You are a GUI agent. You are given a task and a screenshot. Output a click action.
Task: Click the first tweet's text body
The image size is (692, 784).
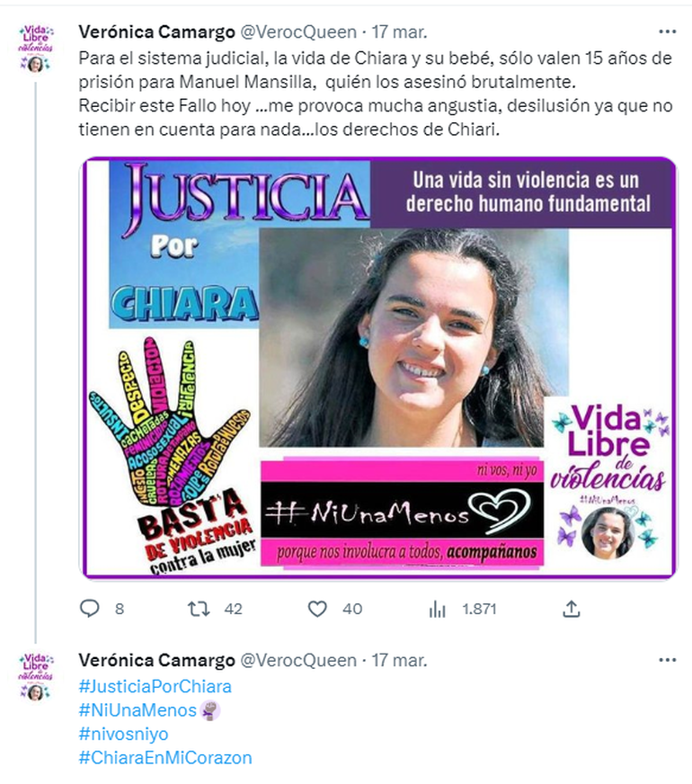[x=376, y=94]
